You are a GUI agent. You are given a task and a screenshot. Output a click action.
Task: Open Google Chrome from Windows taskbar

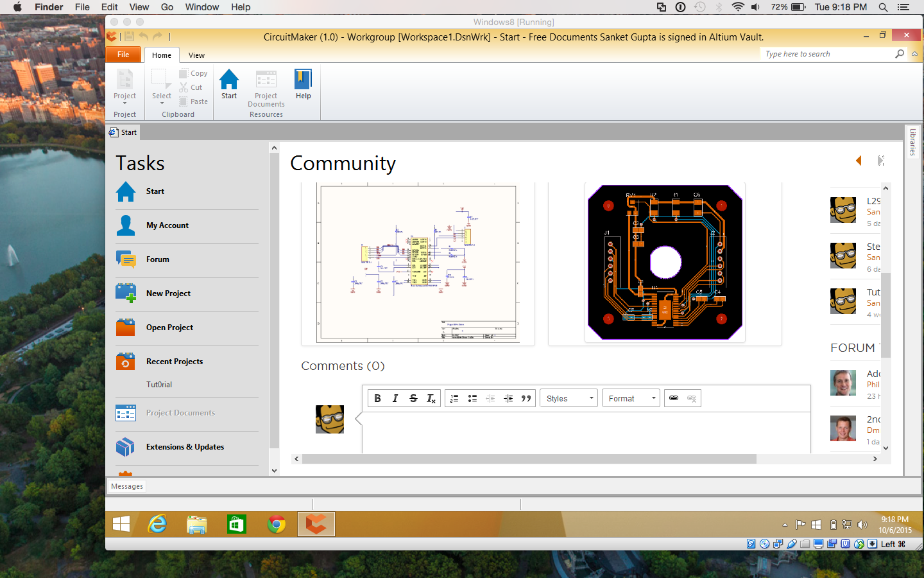point(277,525)
